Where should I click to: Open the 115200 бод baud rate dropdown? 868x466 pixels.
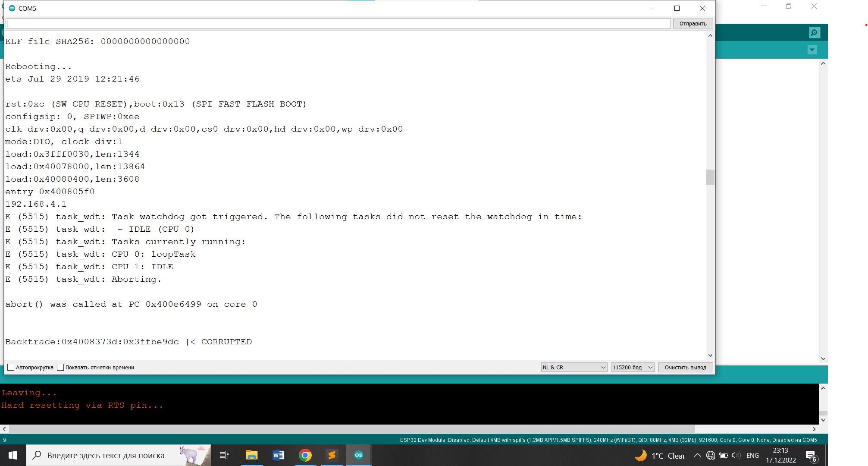pos(632,368)
